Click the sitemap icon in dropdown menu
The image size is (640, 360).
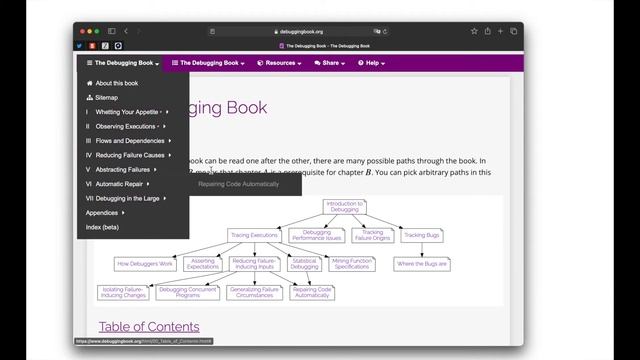90,98
